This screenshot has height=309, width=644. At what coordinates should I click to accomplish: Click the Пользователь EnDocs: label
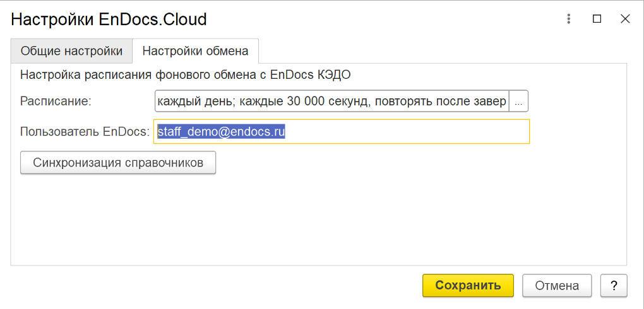point(85,132)
